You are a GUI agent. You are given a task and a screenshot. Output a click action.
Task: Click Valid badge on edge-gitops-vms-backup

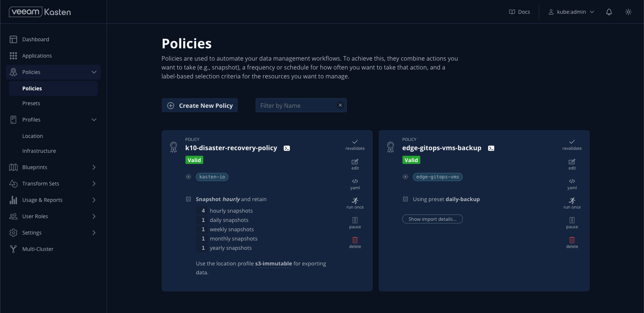coord(411,160)
